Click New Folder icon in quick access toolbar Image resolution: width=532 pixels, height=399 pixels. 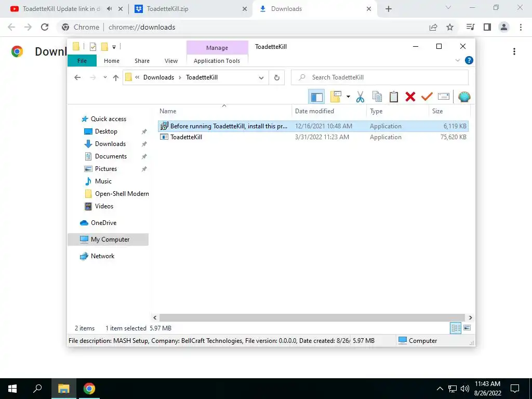[x=104, y=46]
